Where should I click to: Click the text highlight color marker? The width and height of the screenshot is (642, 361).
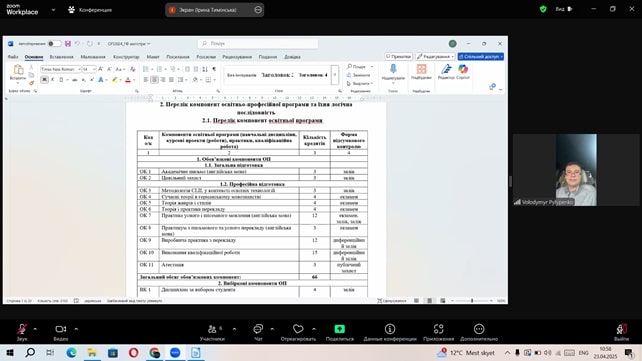click(x=115, y=80)
